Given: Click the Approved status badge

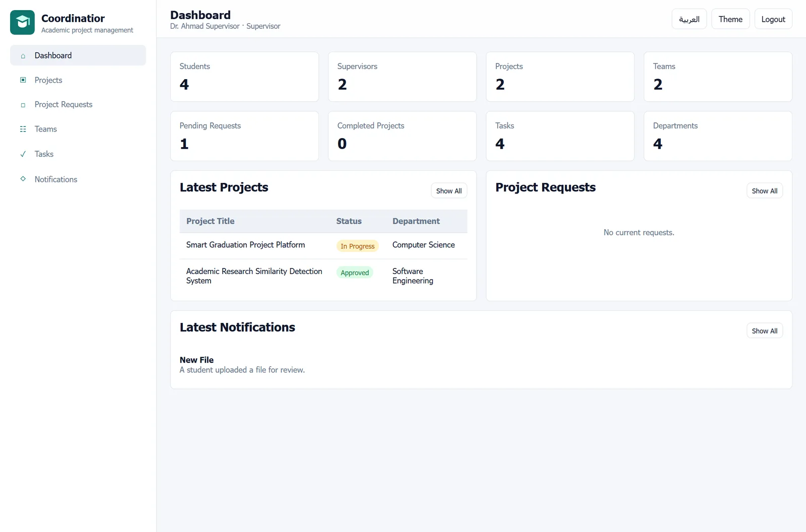Looking at the screenshot, I should pos(355,273).
